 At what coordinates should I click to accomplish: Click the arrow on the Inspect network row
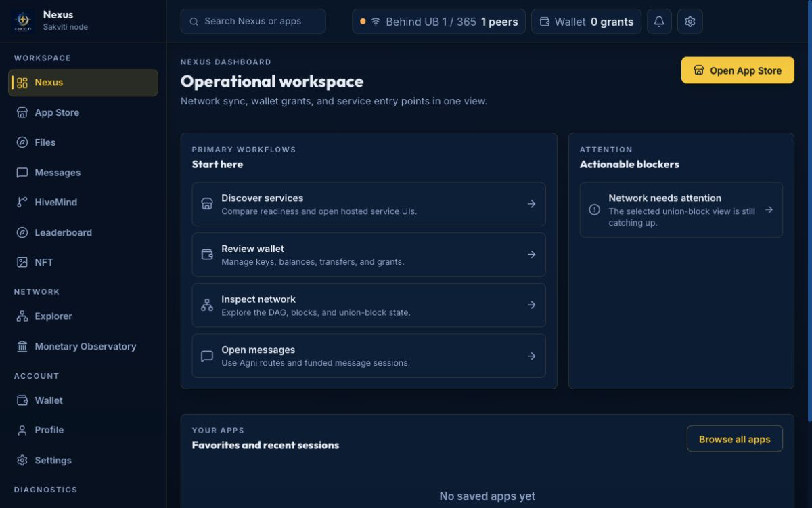coord(532,305)
